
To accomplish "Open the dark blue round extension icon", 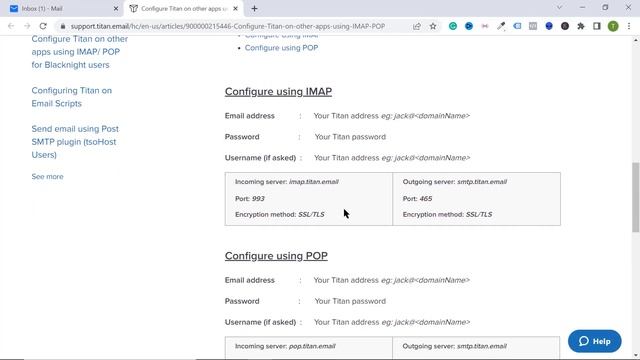I will 549,26.
